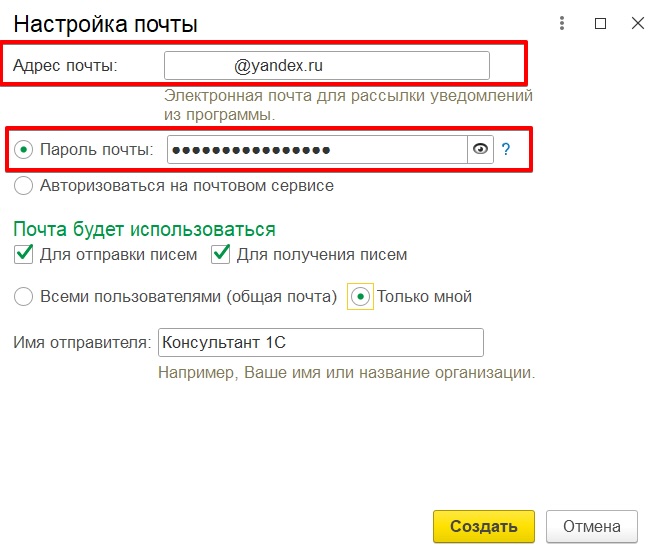Select Авторизоваться на почтовом сервисе radio button
The image size is (661, 556).
point(23,185)
